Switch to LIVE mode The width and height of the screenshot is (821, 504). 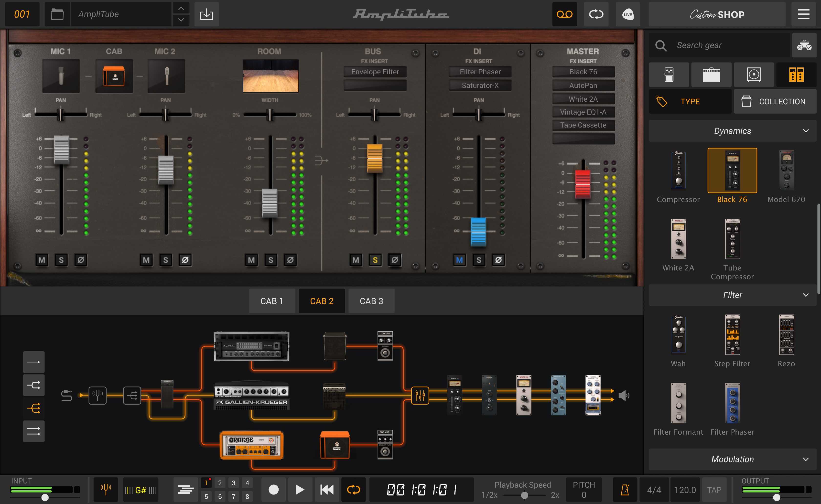628,14
